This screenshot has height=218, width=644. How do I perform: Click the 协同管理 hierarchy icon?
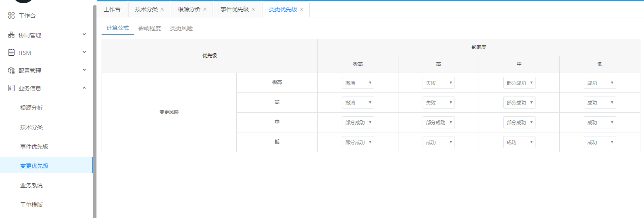point(11,35)
